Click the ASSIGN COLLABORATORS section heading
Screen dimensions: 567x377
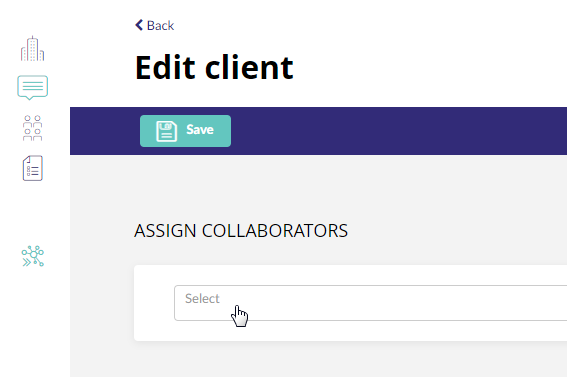[x=241, y=231]
